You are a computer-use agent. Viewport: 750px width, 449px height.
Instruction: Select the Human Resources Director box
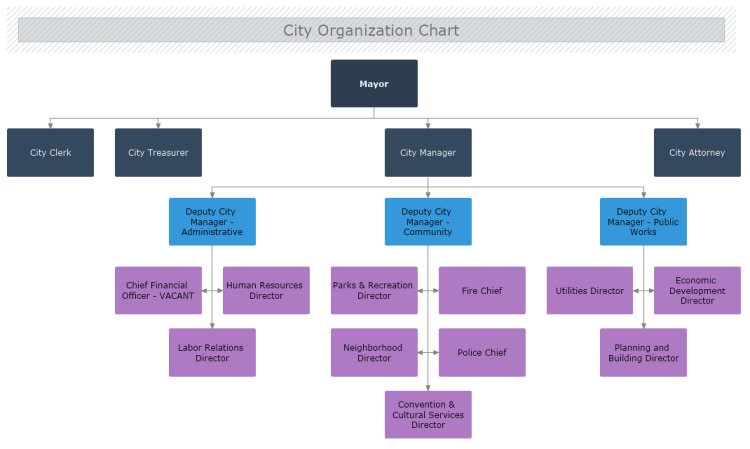point(266,290)
